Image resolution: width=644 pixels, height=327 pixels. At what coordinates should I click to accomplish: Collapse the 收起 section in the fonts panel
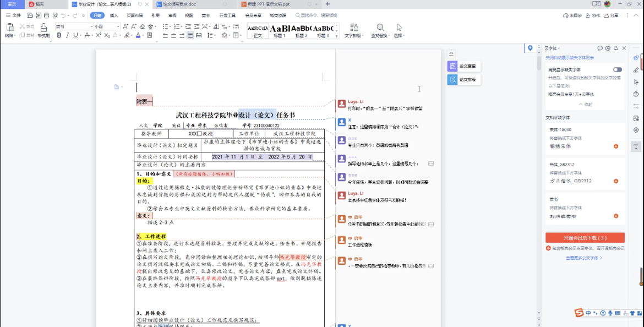pos(587,103)
